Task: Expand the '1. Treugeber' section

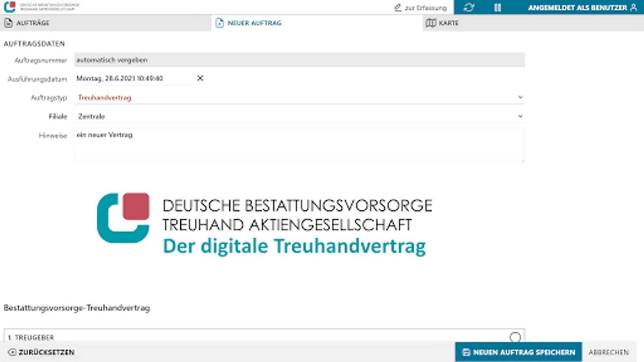Action: (x=264, y=336)
